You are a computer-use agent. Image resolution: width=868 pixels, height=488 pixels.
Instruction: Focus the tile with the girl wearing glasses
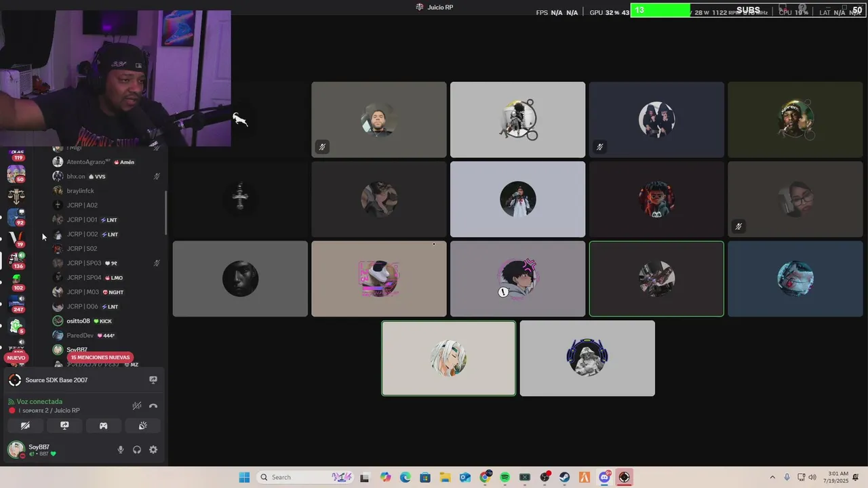pyautogui.click(x=795, y=199)
